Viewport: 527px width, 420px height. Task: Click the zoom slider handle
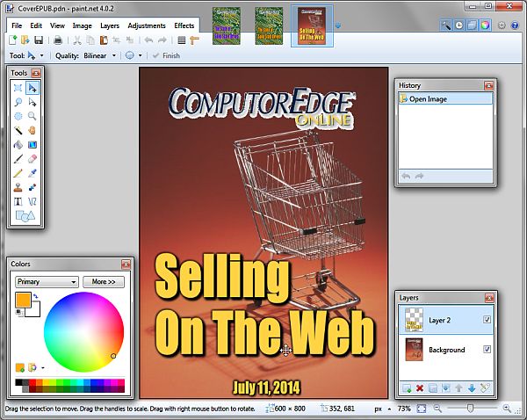(x=470, y=409)
